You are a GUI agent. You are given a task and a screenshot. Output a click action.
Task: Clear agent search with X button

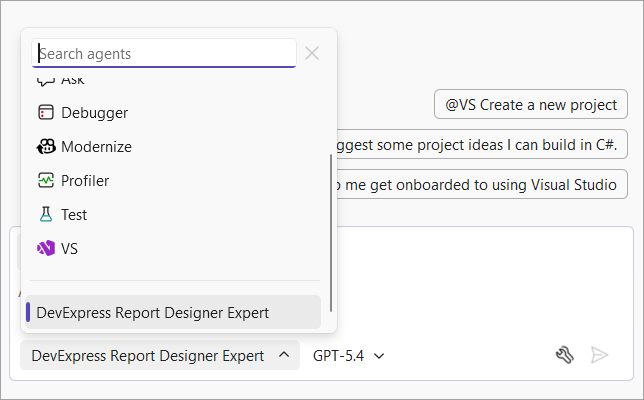tap(312, 53)
